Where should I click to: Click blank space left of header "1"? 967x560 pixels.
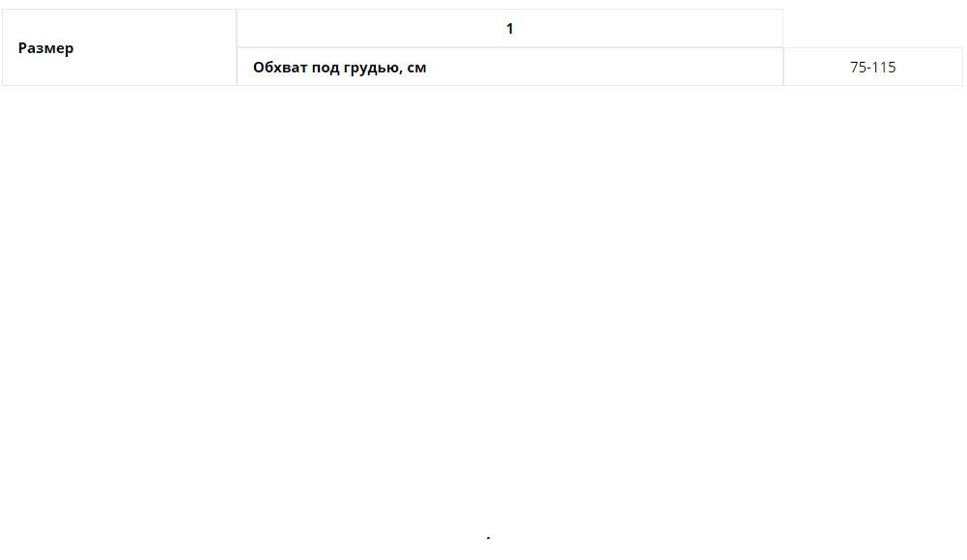pyautogui.click(x=367, y=29)
